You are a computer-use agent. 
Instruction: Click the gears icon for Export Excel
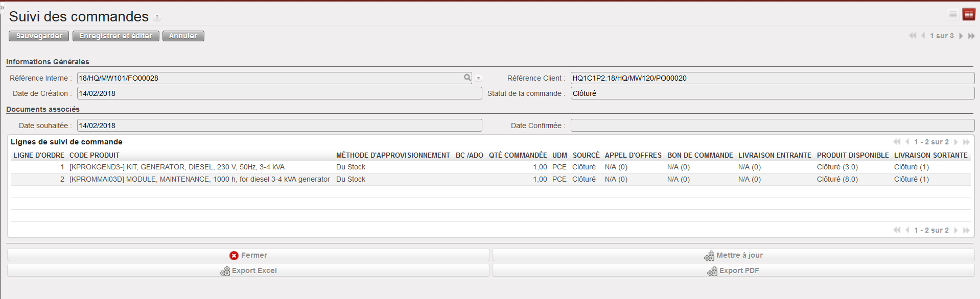pyautogui.click(x=225, y=271)
